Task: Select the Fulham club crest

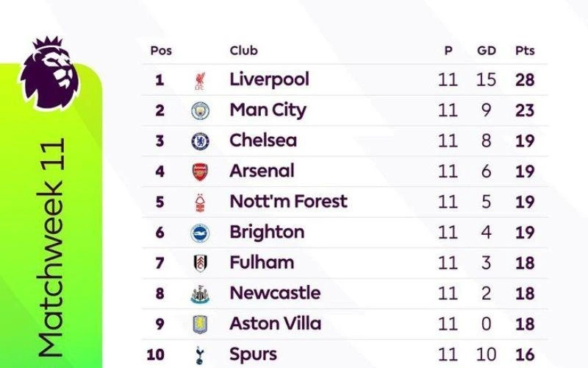Action: pyautogui.click(x=200, y=263)
